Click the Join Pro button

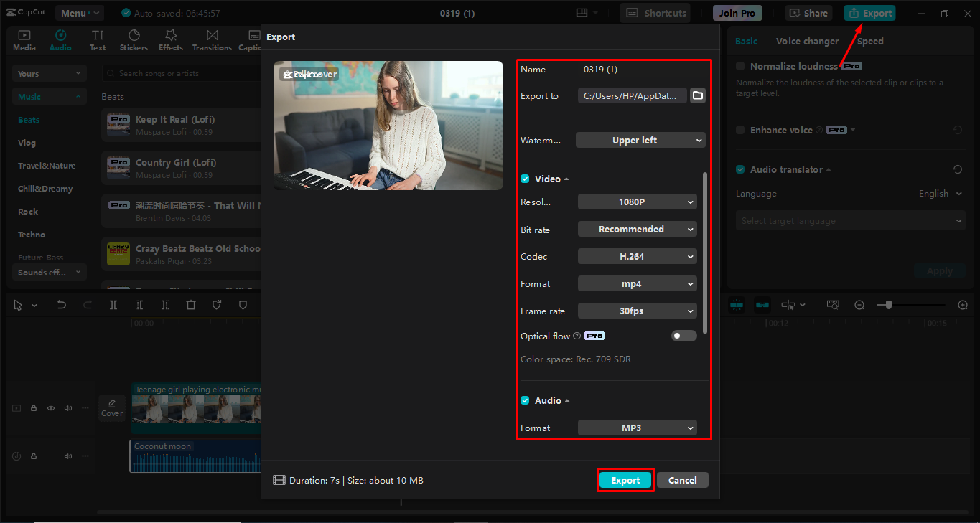pos(737,12)
